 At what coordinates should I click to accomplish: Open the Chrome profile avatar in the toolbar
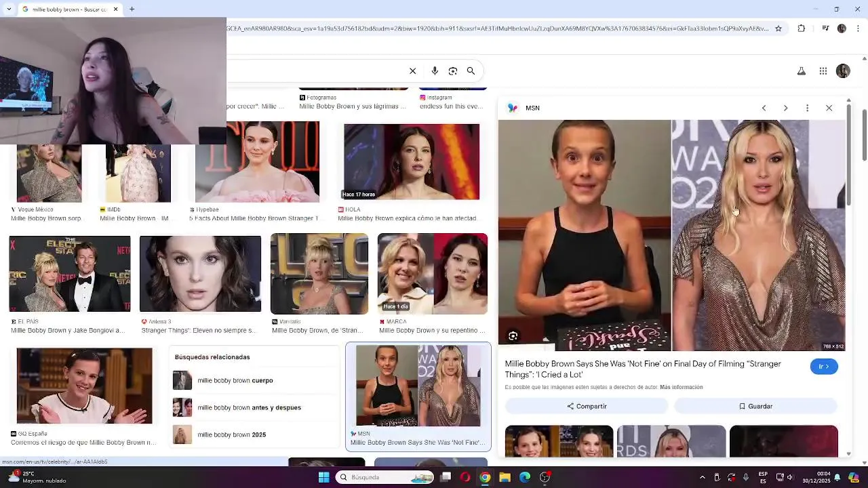842,28
